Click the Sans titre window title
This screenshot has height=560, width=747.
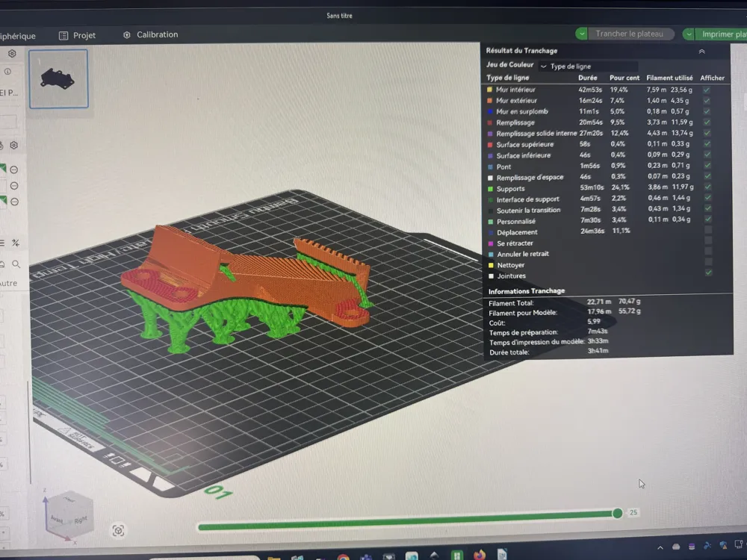point(339,16)
